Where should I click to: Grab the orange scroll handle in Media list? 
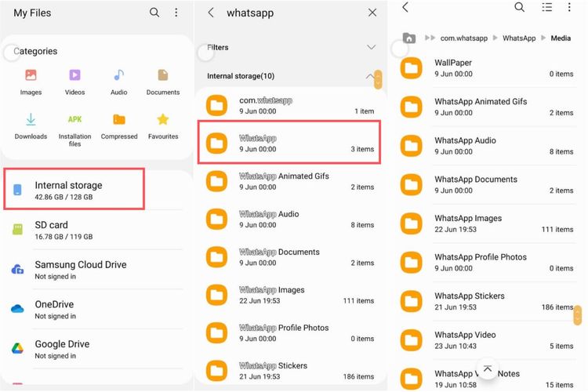577,315
